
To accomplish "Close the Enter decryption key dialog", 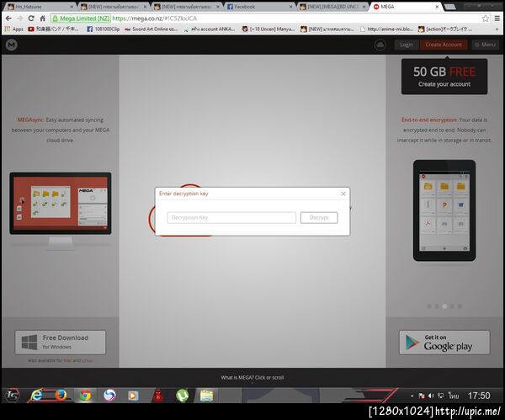I will [343, 194].
